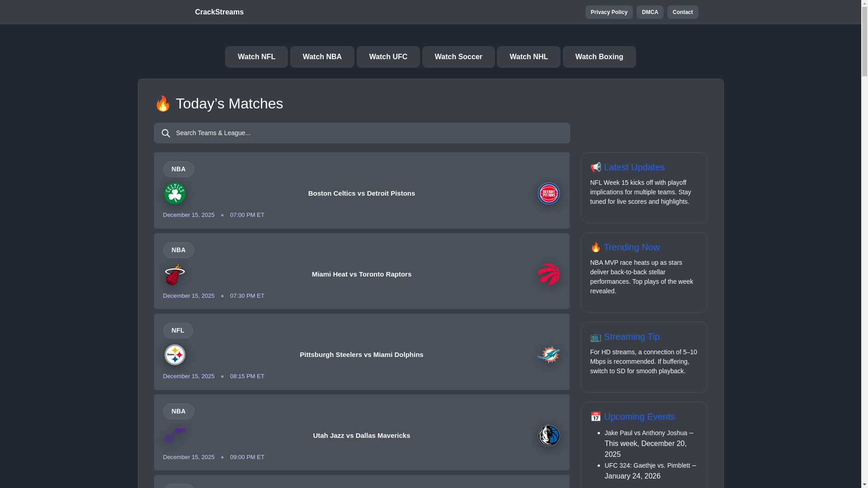This screenshot has width=868, height=488.
Task: Click the Utah Jazz team logo
Action: tap(175, 436)
